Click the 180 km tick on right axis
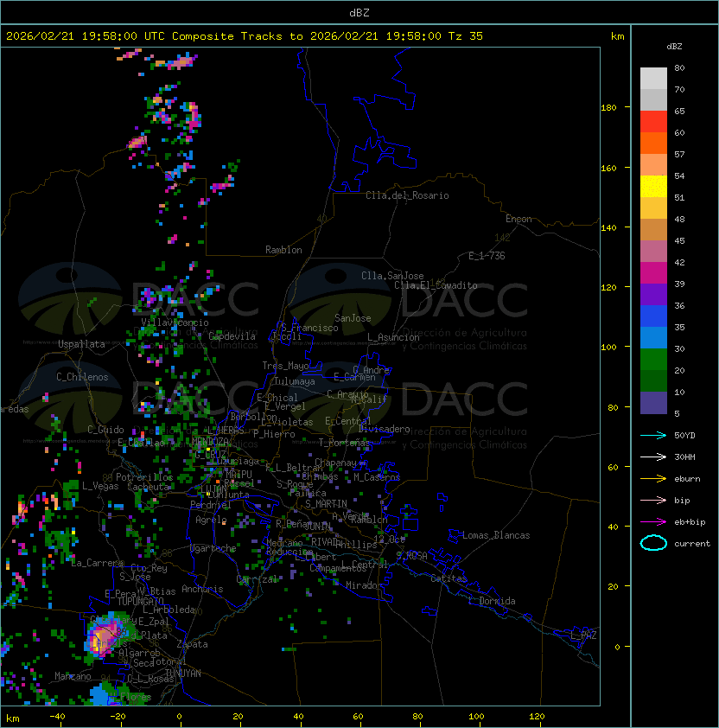Image resolution: width=719 pixels, height=728 pixels. [608, 108]
